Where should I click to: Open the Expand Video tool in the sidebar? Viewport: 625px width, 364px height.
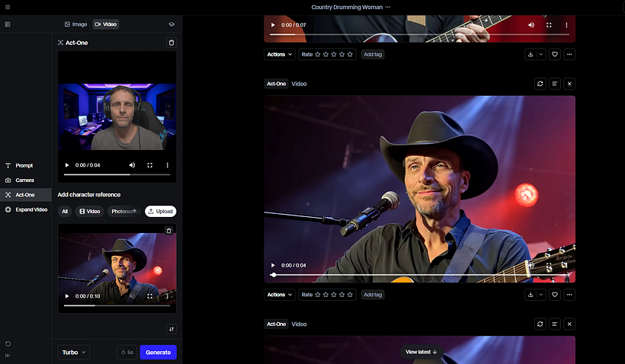pos(30,209)
